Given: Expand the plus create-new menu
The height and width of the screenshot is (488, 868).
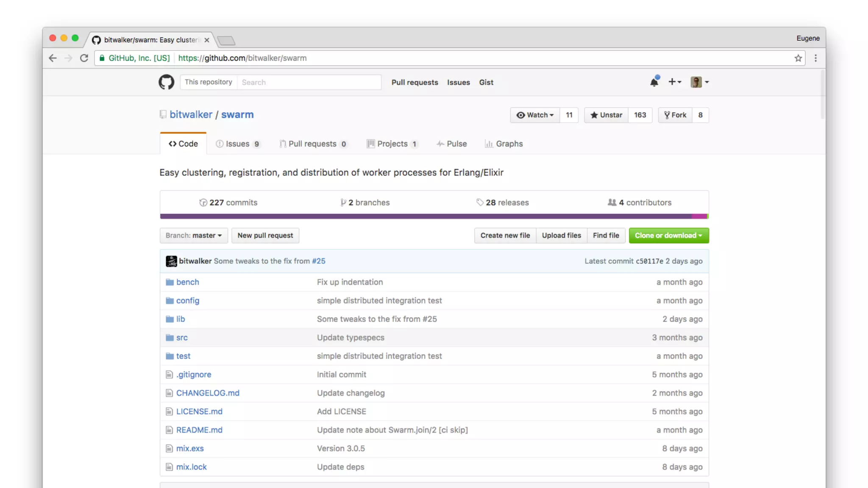Looking at the screenshot, I should pos(674,82).
